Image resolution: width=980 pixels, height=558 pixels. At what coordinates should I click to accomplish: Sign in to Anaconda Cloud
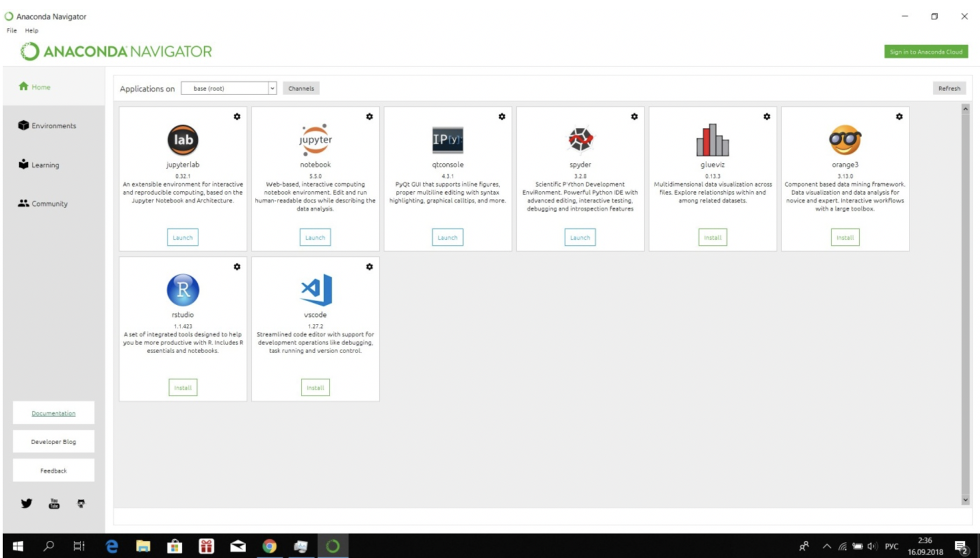[x=926, y=51]
